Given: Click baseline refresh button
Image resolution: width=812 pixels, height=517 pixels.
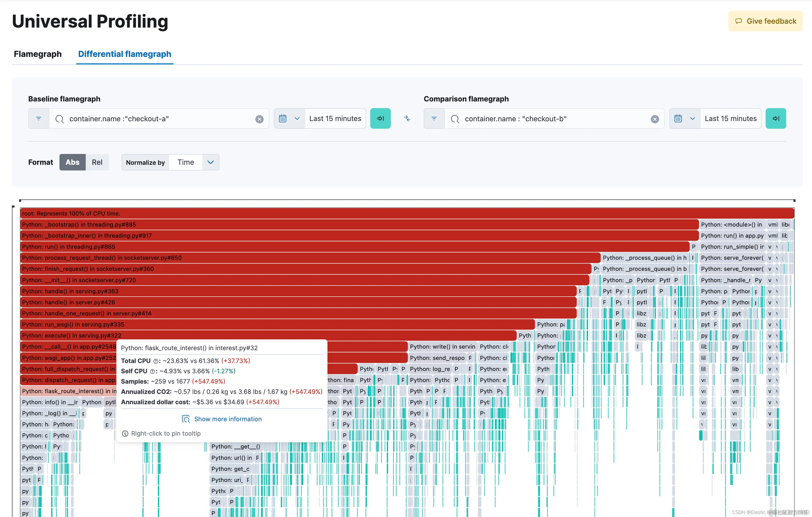Looking at the screenshot, I should [380, 119].
